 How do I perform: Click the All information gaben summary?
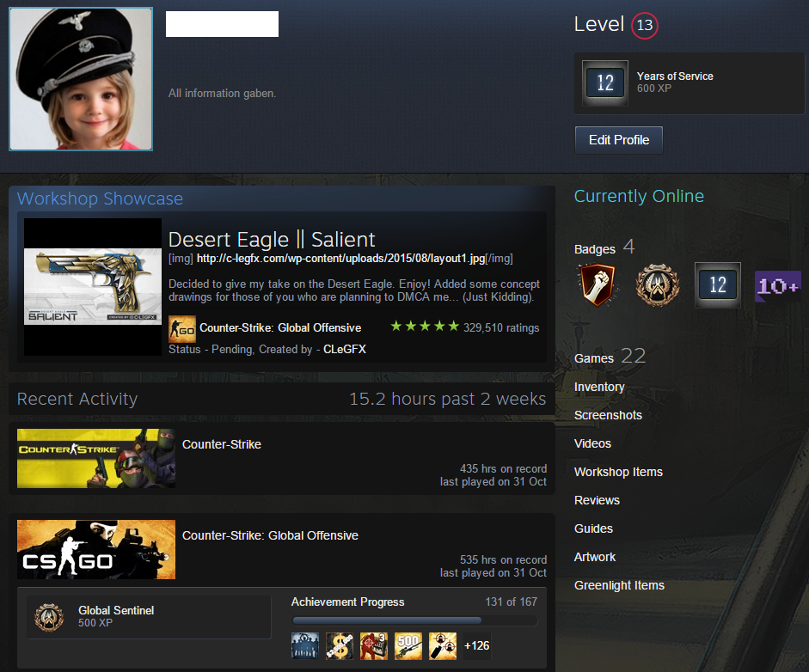(x=222, y=94)
